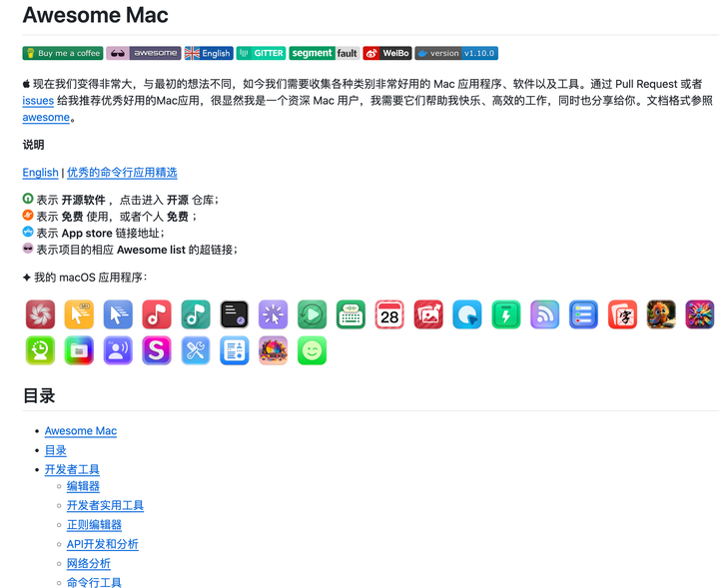Open the blue circle with cursor app icon
This screenshot has height=588, width=719.
467,314
